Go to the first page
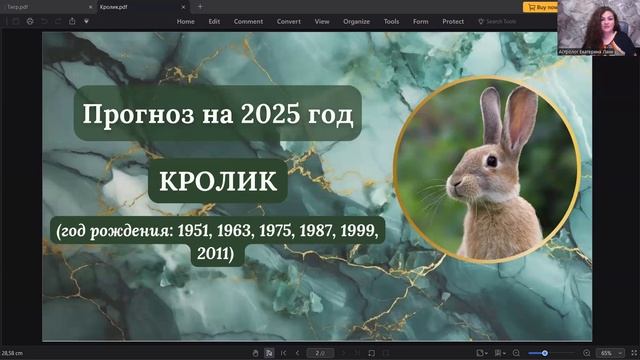This screenshot has height=360, width=640. pyautogui.click(x=284, y=353)
